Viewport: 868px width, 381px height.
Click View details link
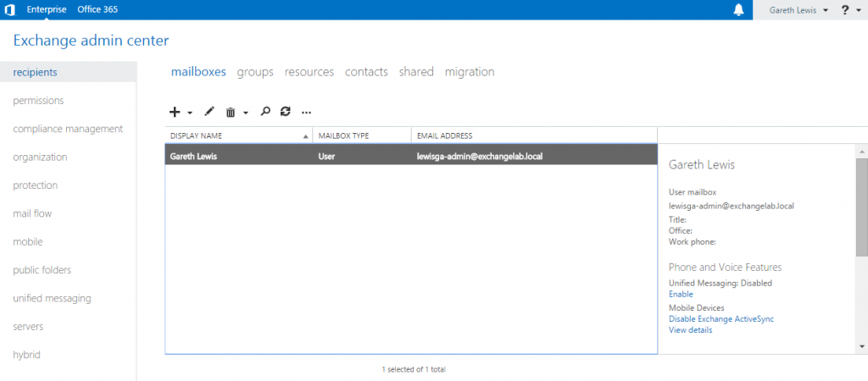tap(690, 330)
